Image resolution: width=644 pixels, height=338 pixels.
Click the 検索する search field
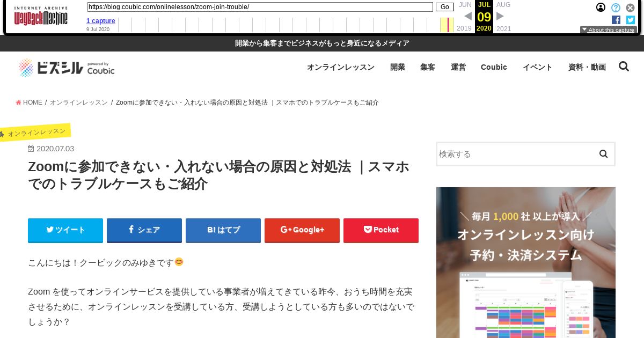(515, 154)
